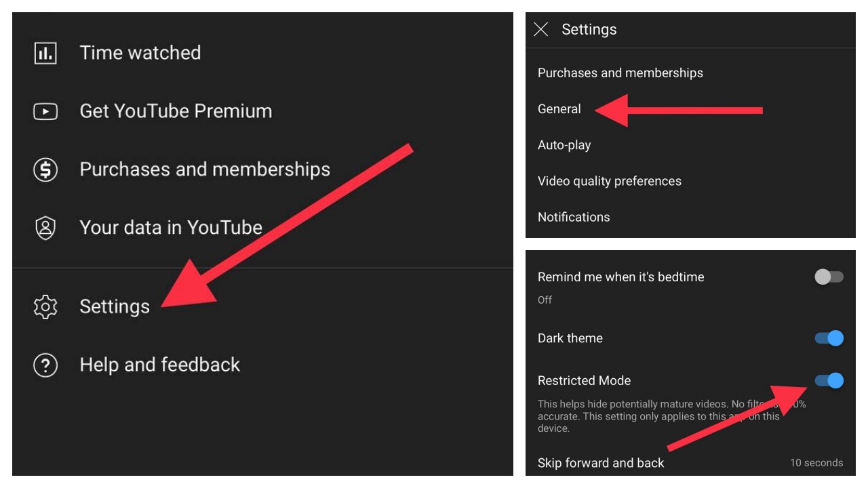This screenshot has width=868, height=488.
Task: Select Your data in YouTube text
Action: (x=171, y=228)
